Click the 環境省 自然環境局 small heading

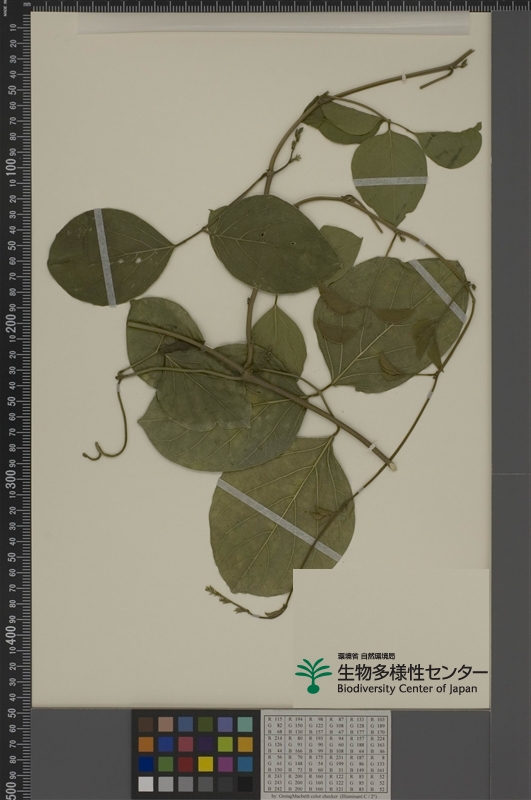pyautogui.click(x=366, y=656)
